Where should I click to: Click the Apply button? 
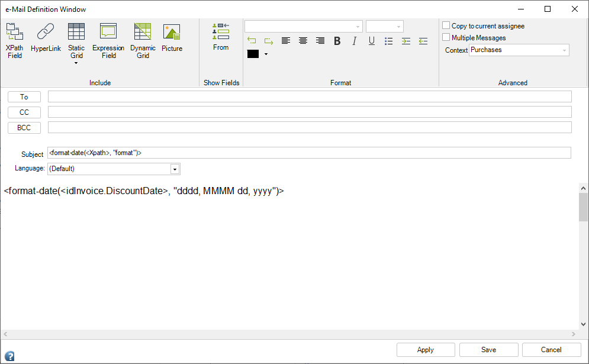[426, 350]
